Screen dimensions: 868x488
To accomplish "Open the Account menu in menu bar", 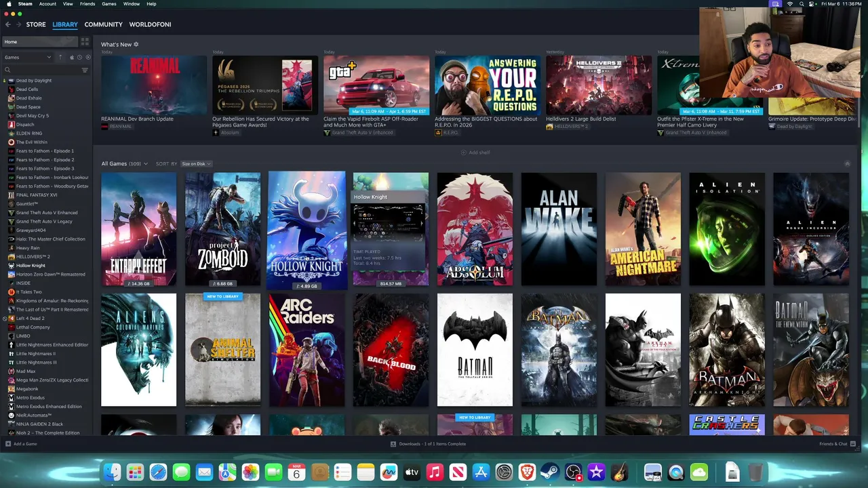I will [x=47, y=4].
